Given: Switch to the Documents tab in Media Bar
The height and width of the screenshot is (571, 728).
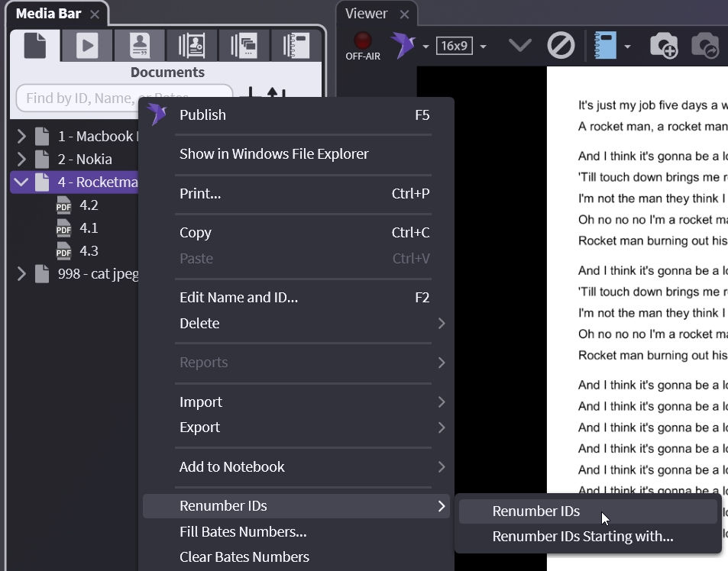Looking at the screenshot, I should pos(35,46).
